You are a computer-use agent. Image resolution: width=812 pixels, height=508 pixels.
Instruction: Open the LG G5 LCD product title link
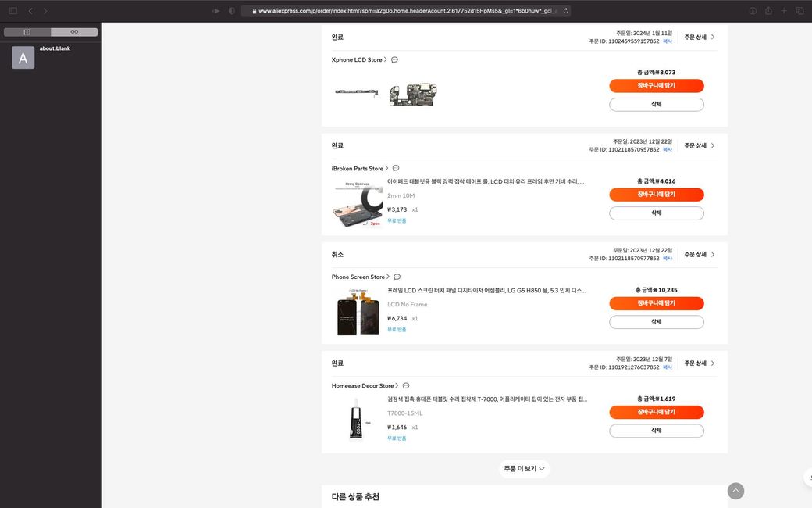pyautogui.click(x=486, y=290)
